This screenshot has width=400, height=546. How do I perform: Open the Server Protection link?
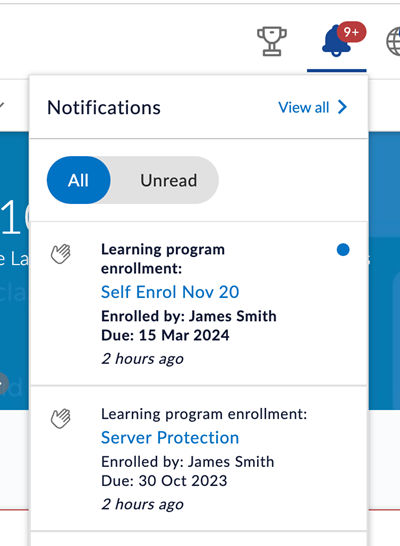170,437
